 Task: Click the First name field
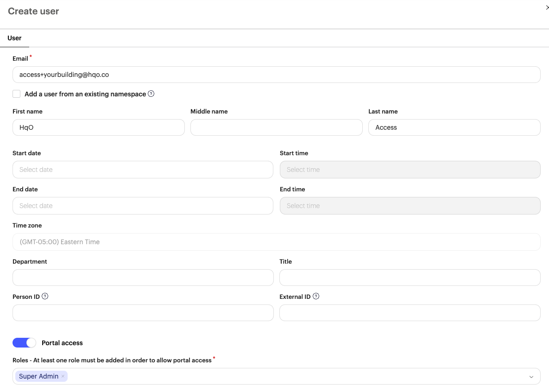pos(99,127)
